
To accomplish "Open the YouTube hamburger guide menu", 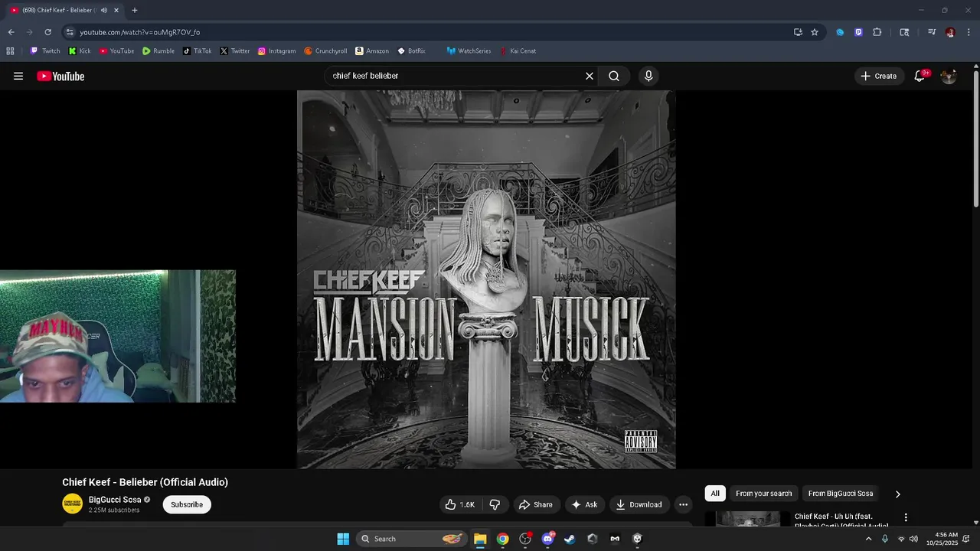I will 18,76.
